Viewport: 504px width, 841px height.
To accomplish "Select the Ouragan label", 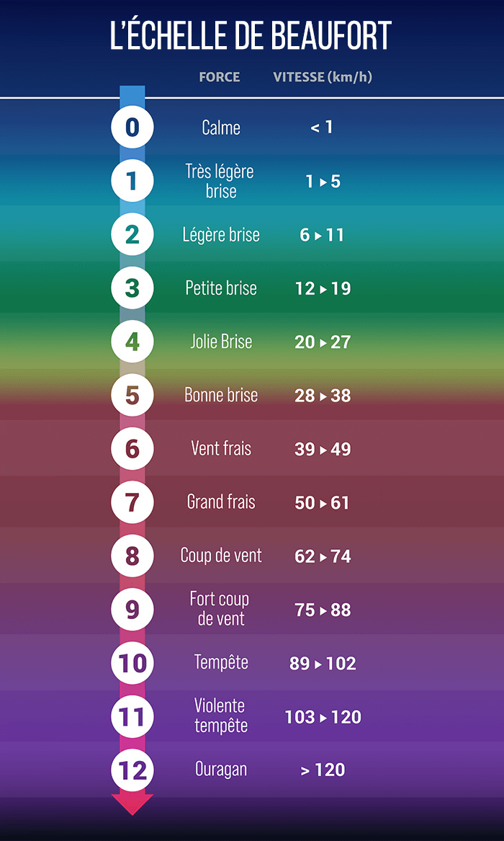I will 221,770.
